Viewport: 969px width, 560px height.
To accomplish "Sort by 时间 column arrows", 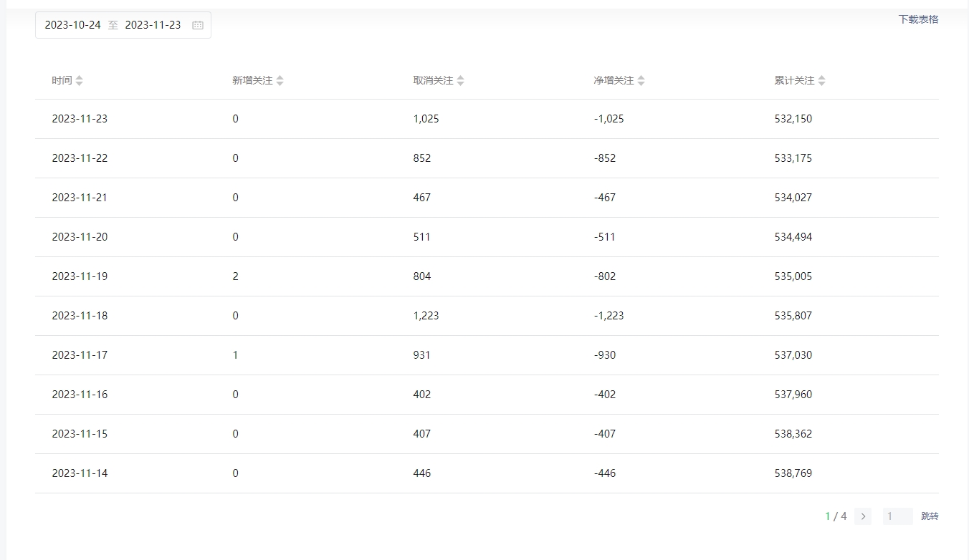I will tap(79, 81).
